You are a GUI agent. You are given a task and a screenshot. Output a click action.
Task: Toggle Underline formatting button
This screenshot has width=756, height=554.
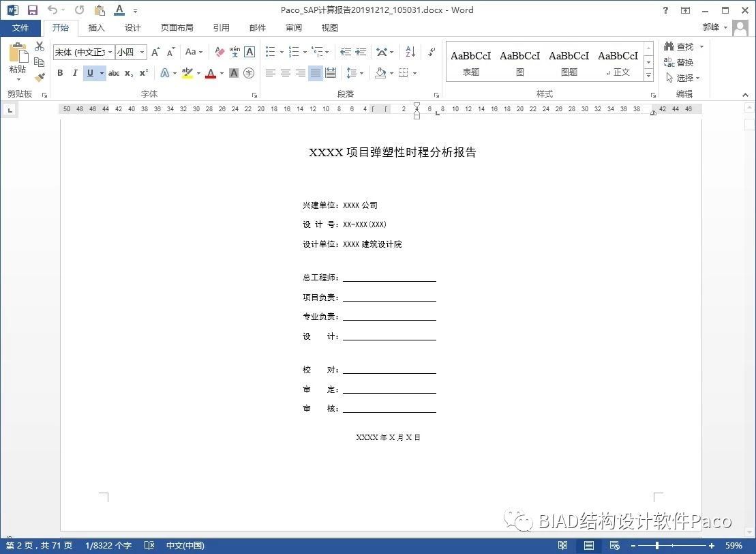coord(90,73)
